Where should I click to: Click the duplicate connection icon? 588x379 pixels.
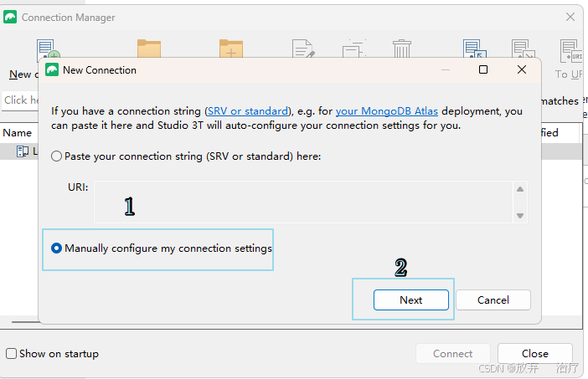tap(353, 49)
